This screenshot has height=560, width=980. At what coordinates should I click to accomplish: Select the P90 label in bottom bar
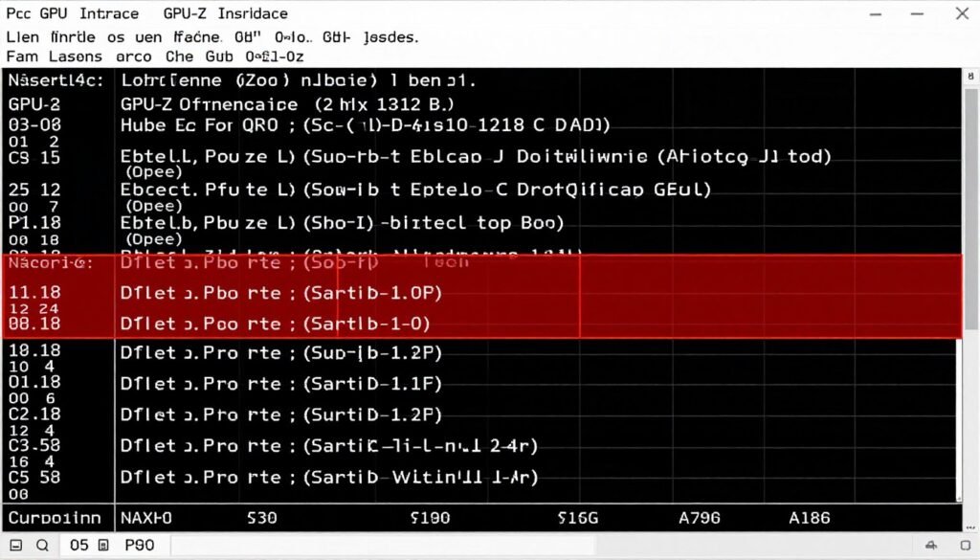(140, 545)
